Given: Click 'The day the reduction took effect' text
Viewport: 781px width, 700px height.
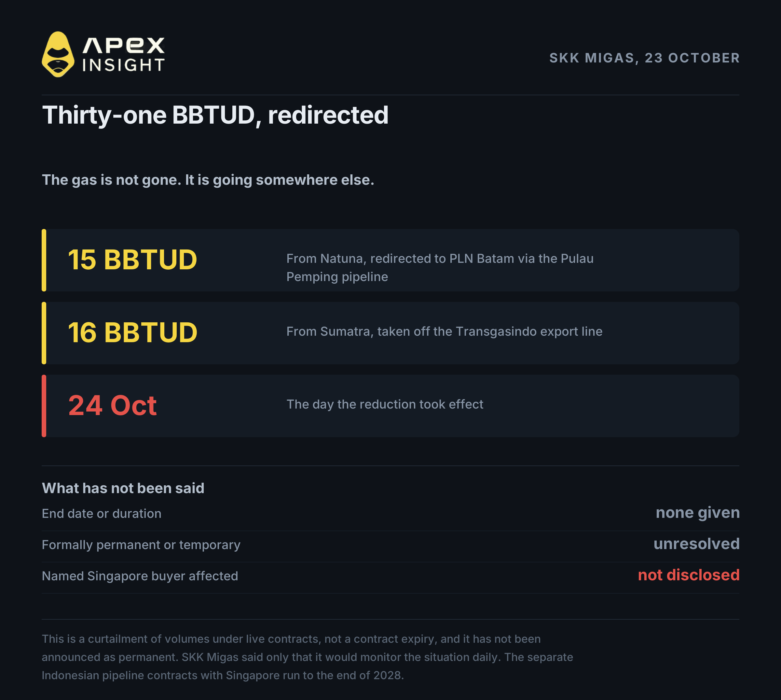Looking at the screenshot, I should click(x=385, y=404).
